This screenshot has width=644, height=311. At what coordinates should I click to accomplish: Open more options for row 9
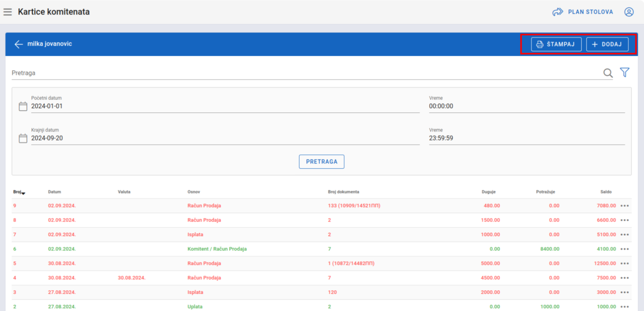point(625,206)
